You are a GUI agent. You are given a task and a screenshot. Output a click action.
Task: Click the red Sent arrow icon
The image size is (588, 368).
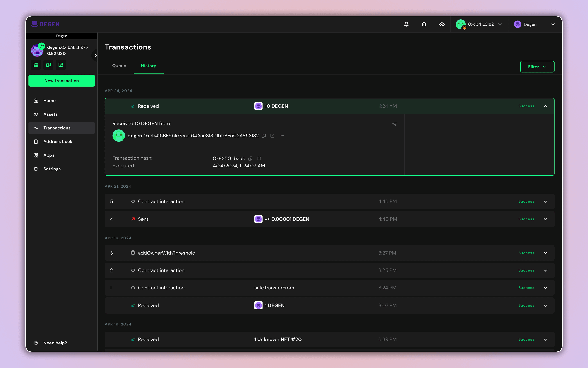pos(133,219)
